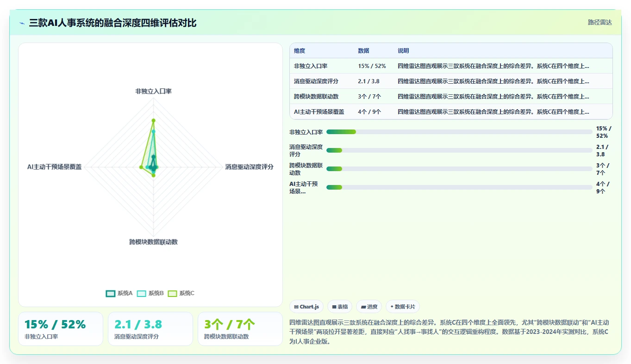Click the 非独立入口率 progress bar
The width and height of the screenshot is (631, 364).
click(x=459, y=132)
